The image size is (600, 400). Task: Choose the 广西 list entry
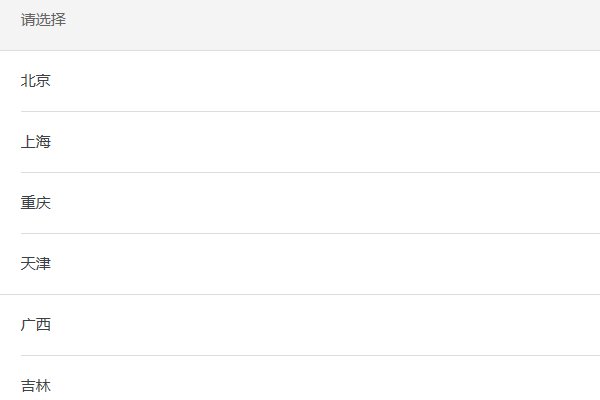[x=36, y=325]
